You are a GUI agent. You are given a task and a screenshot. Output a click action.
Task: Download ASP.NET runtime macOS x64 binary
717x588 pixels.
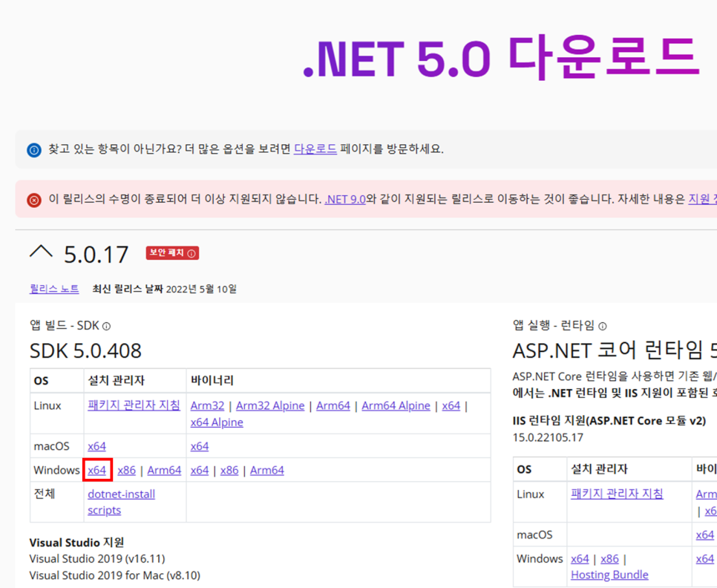pos(704,535)
